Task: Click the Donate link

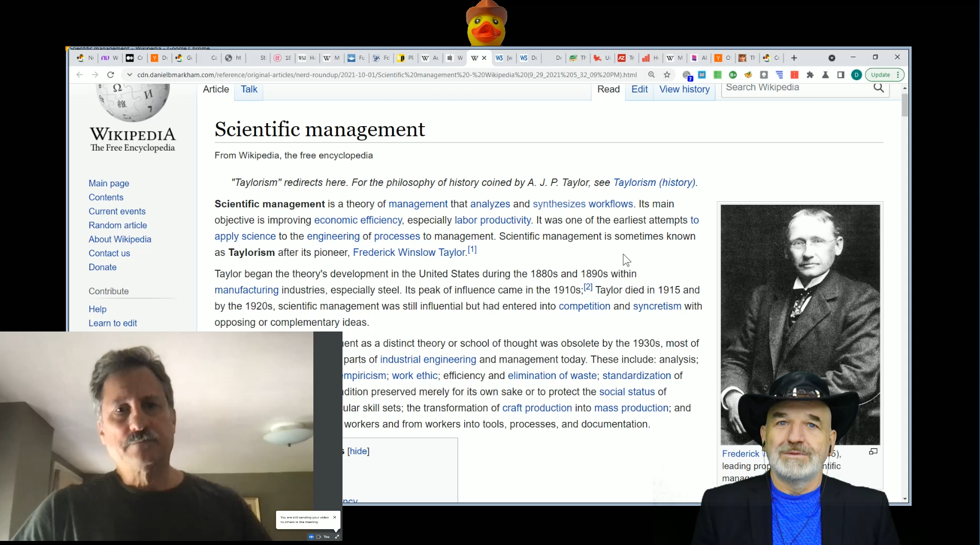Action: (x=102, y=267)
